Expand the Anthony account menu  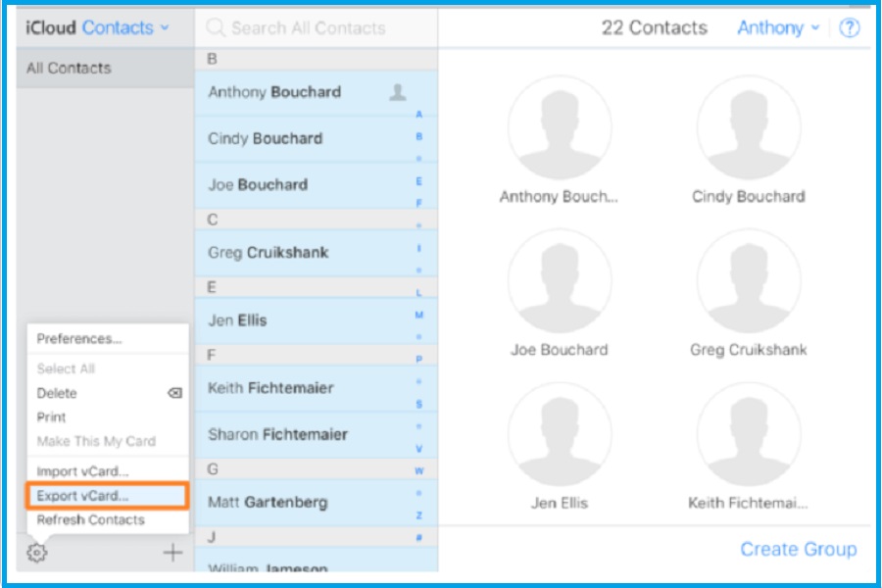777,27
